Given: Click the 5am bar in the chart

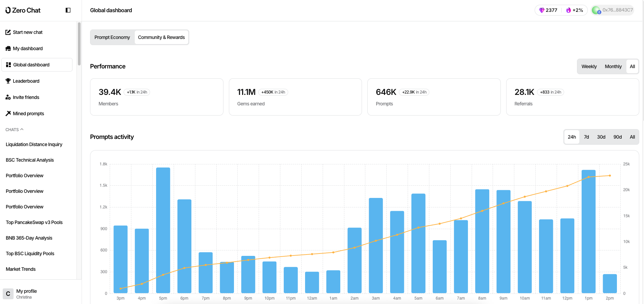Looking at the screenshot, I should (418, 243).
